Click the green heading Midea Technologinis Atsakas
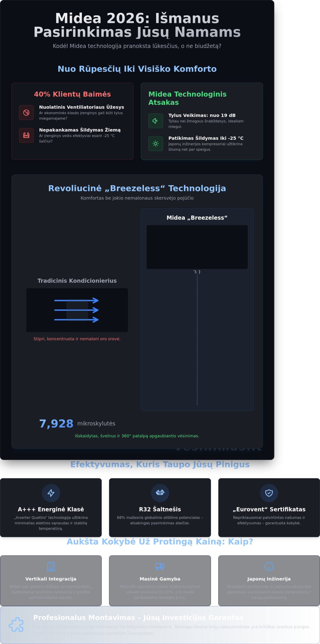The width and height of the screenshot is (320, 644). coord(187,98)
